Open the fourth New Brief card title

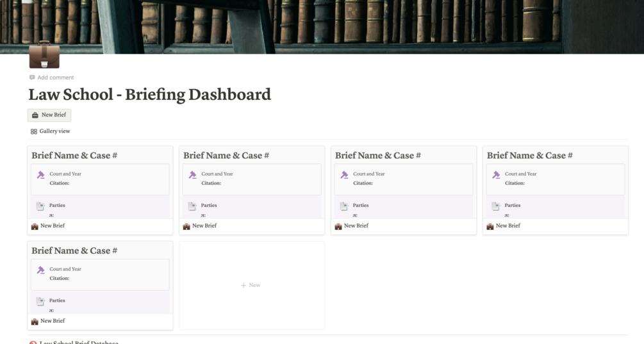508,226
